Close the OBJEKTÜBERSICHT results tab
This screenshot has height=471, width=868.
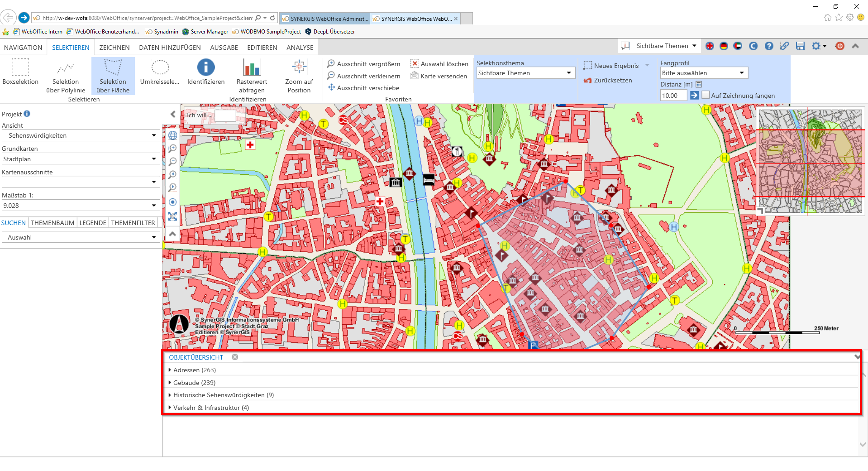click(235, 357)
